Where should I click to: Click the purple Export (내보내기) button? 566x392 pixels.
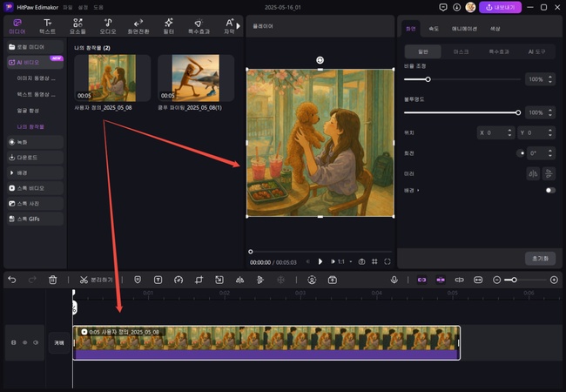click(x=500, y=7)
